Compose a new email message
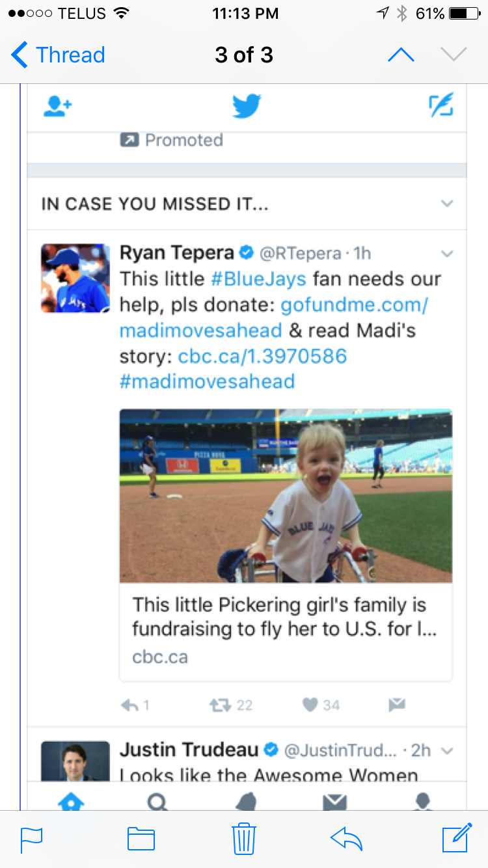488x868 pixels. 456,838
